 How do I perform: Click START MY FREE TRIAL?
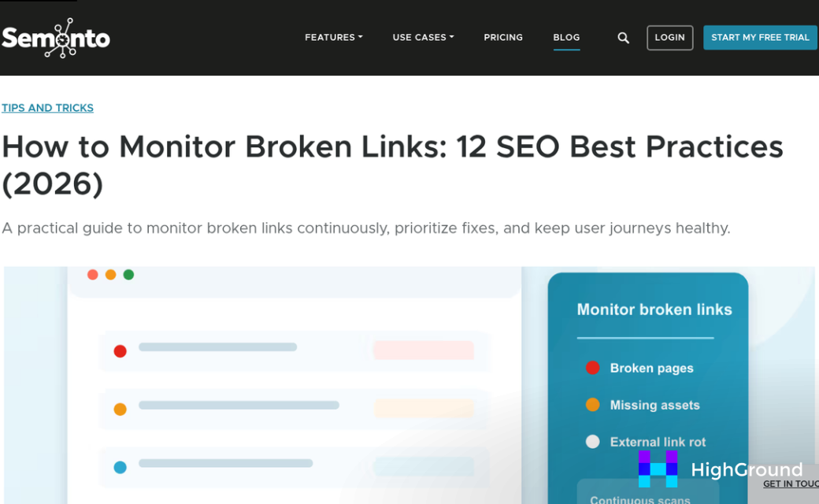[759, 37]
